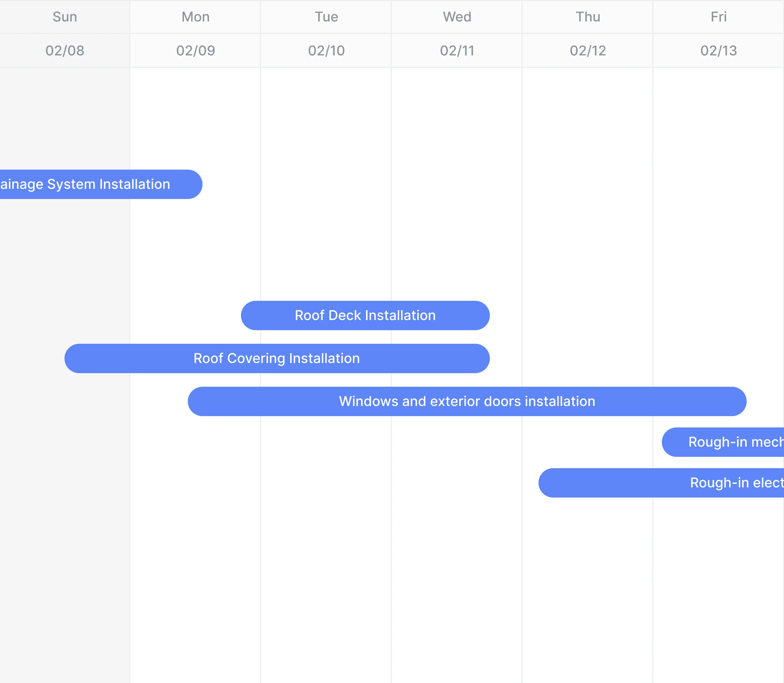Click the Fri column header
784x683 pixels.
(719, 17)
